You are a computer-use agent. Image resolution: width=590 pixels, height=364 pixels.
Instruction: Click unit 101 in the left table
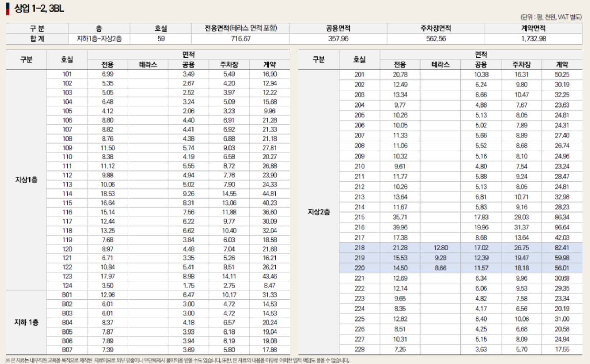(x=67, y=73)
